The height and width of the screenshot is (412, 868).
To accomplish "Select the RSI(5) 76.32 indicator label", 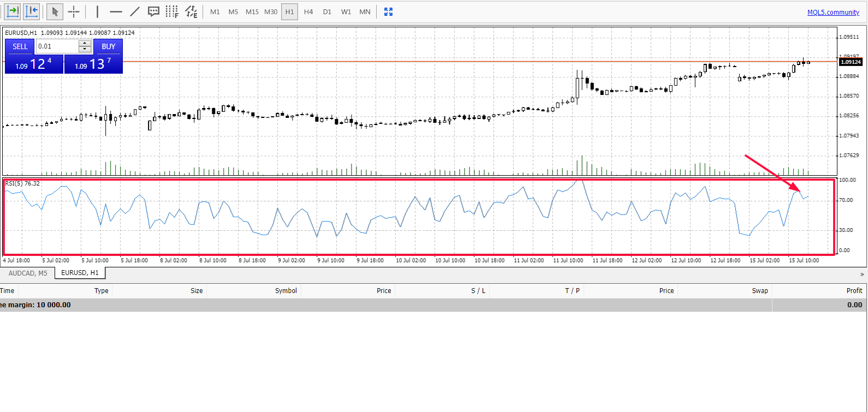I will pos(22,183).
